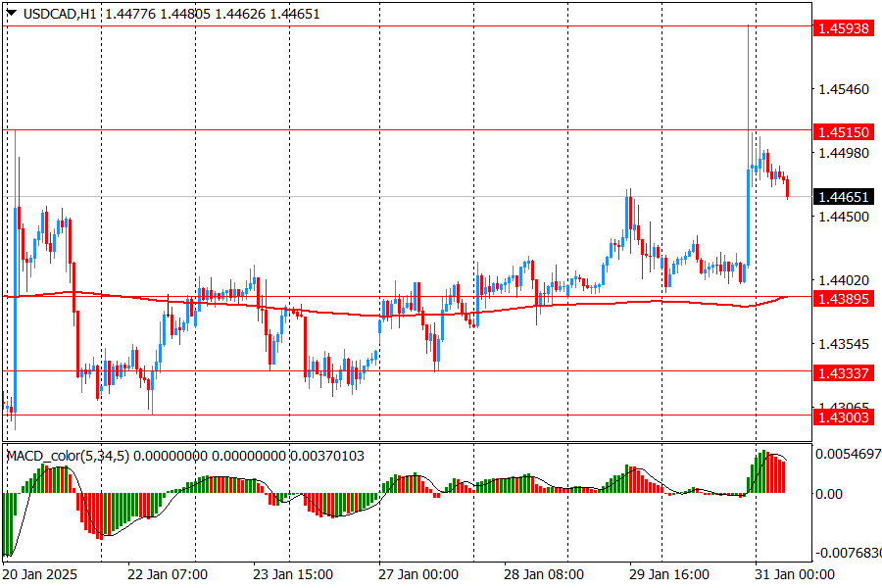882x588 pixels.
Task: Select the red 1.45938 price level label
Action: (x=843, y=28)
